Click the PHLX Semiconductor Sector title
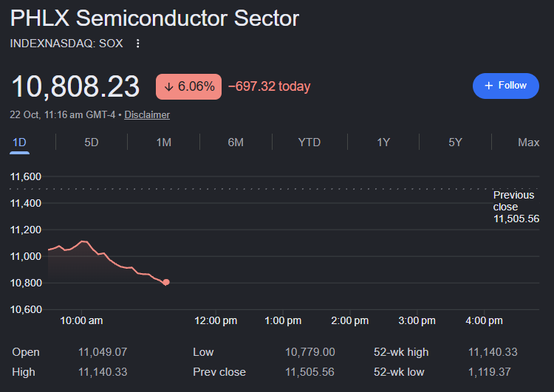Screen dimensions: 554x392 pos(154,18)
